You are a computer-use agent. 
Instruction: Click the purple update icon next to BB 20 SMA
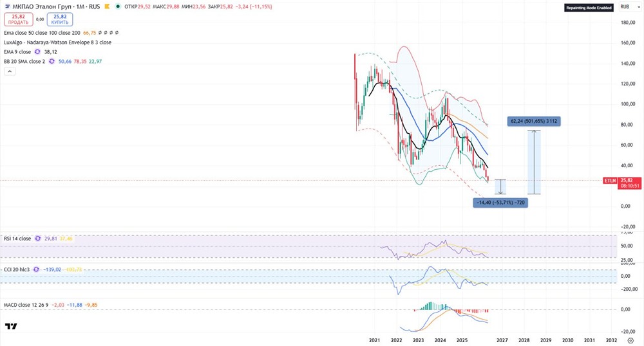[52, 62]
